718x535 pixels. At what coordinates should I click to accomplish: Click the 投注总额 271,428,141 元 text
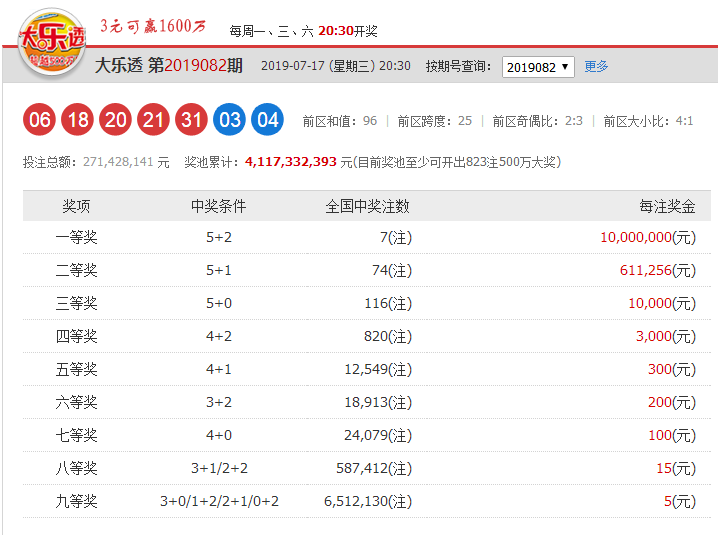[x=96, y=162]
